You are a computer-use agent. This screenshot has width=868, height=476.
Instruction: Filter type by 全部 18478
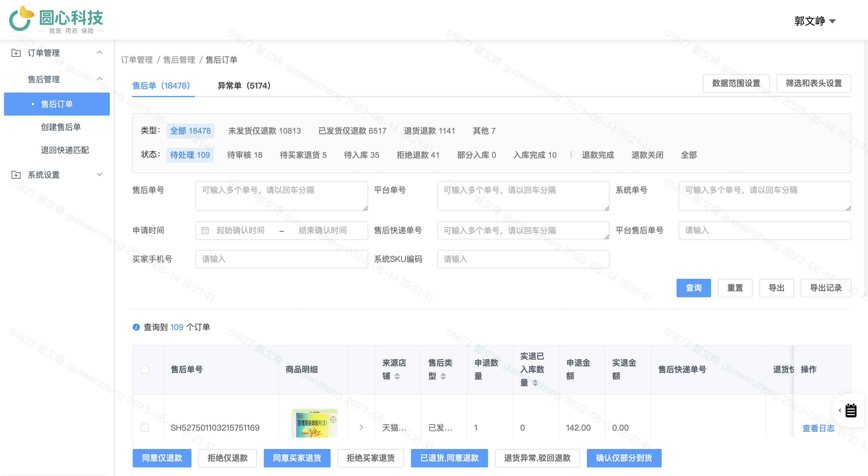point(190,131)
